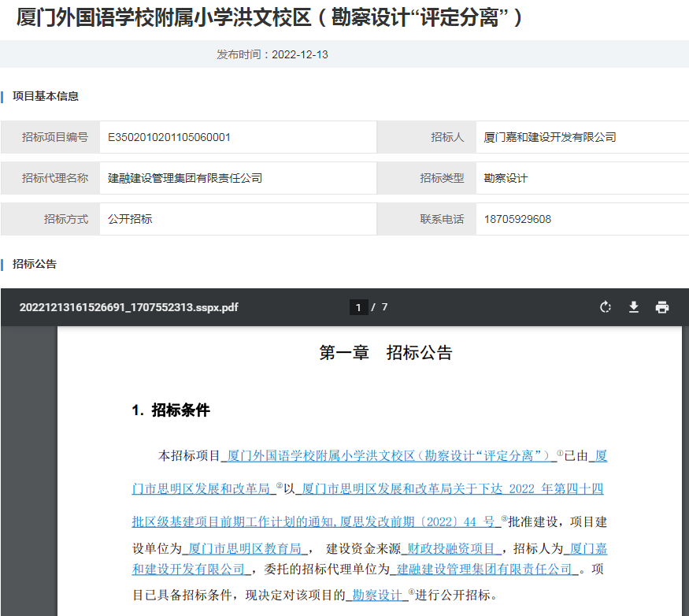
Task: Click the 招标项目编号 label cell
Action: 50,137
